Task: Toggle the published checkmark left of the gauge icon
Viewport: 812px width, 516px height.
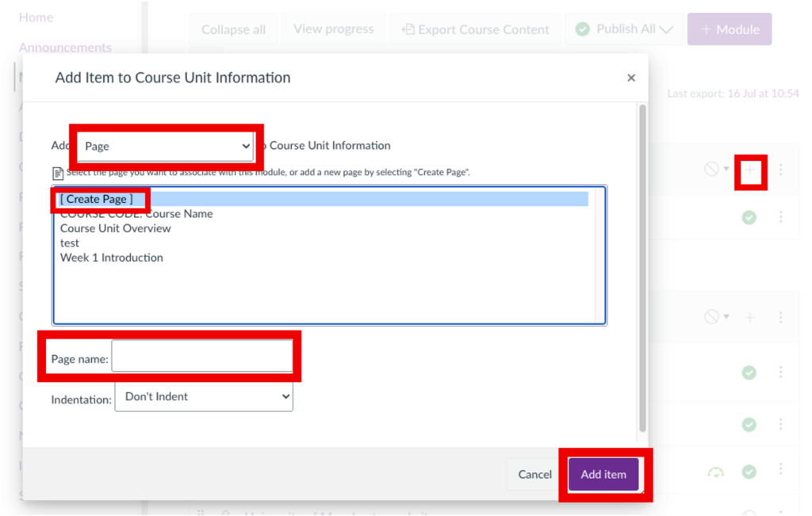Action: pyautogui.click(x=749, y=472)
